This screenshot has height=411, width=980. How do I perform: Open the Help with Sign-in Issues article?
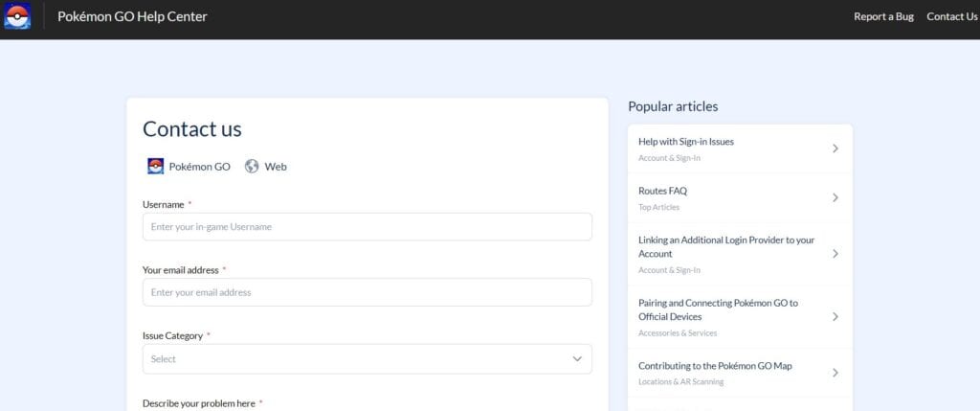740,148
